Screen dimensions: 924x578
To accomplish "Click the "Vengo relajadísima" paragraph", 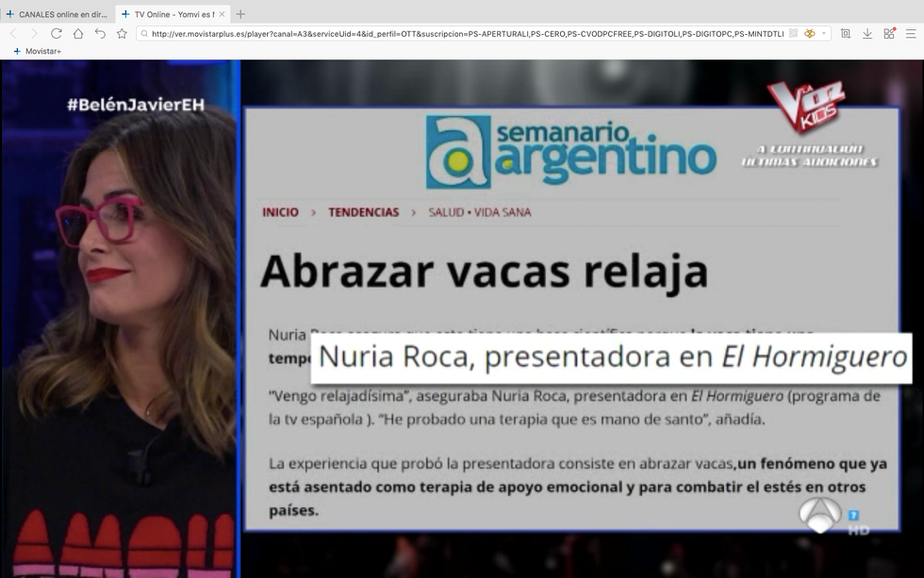I will [574, 407].
